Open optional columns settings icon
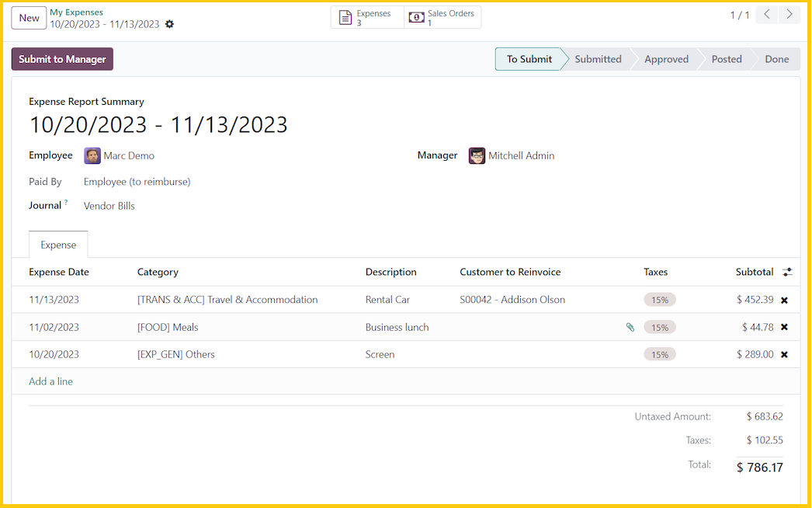The height and width of the screenshot is (508, 812). click(x=787, y=272)
